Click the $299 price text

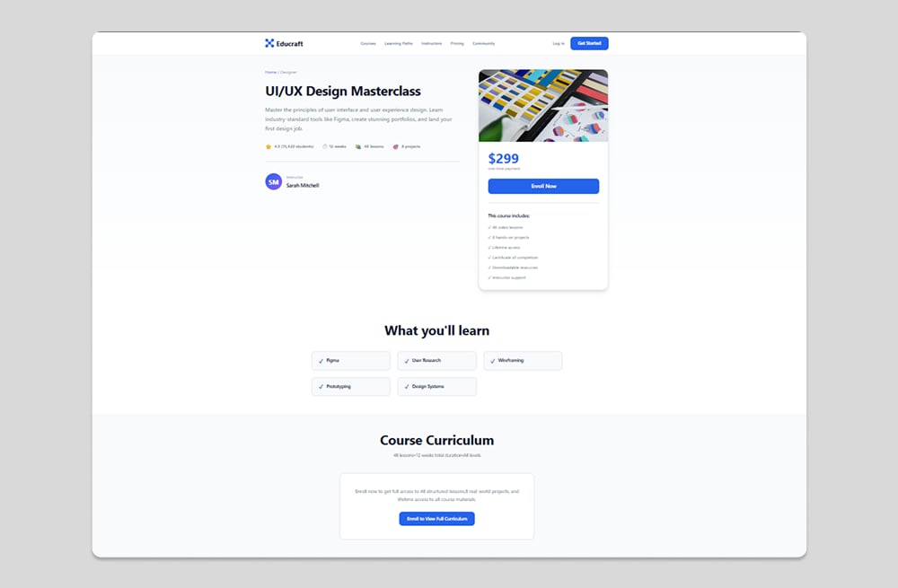[x=504, y=159]
